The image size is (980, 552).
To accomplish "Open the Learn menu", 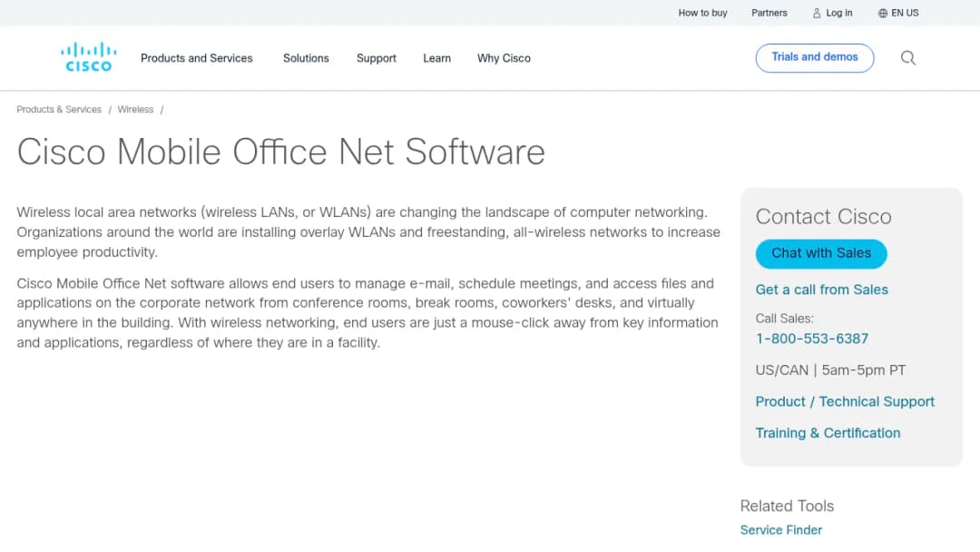I will tap(436, 58).
